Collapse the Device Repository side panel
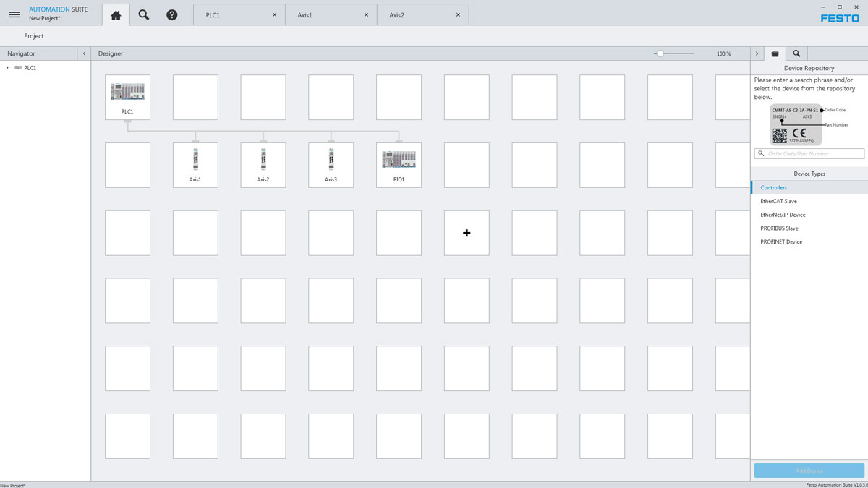868x488 pixels. click(x=757, y=53)
